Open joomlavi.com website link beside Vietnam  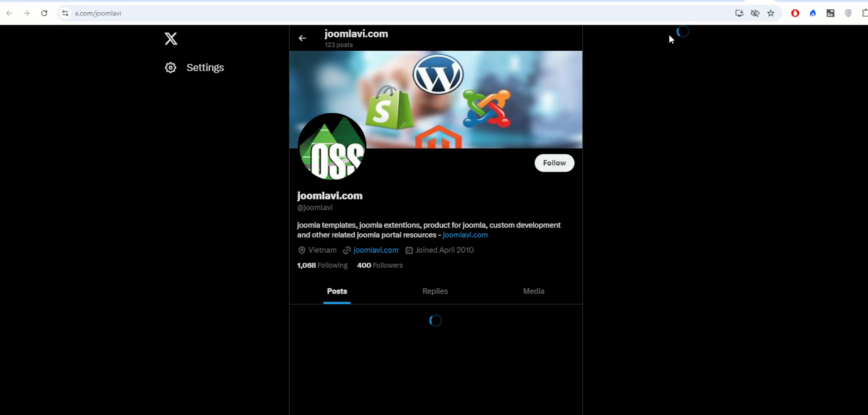(376, 250)
